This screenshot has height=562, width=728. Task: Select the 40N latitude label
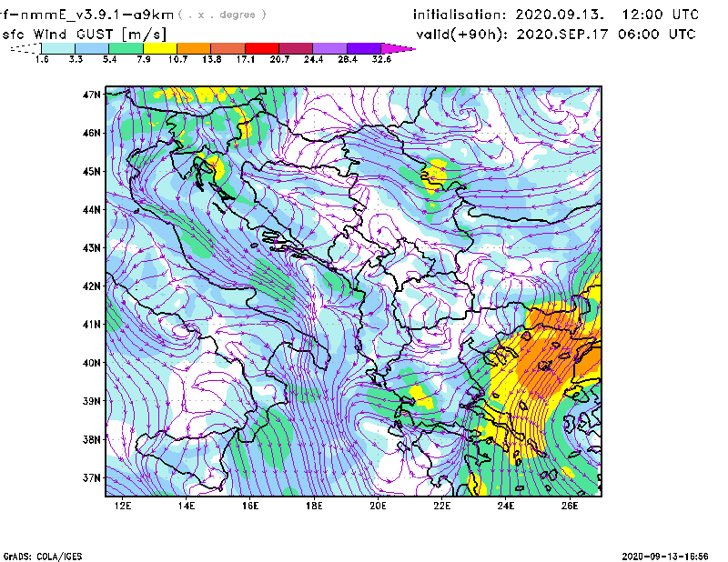(92, 363)
